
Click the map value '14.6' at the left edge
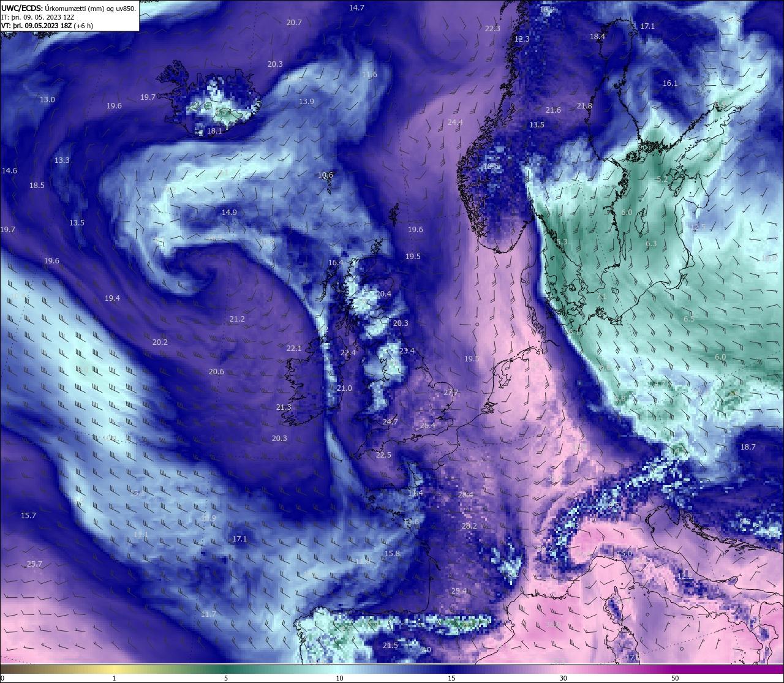coord(9,171)
